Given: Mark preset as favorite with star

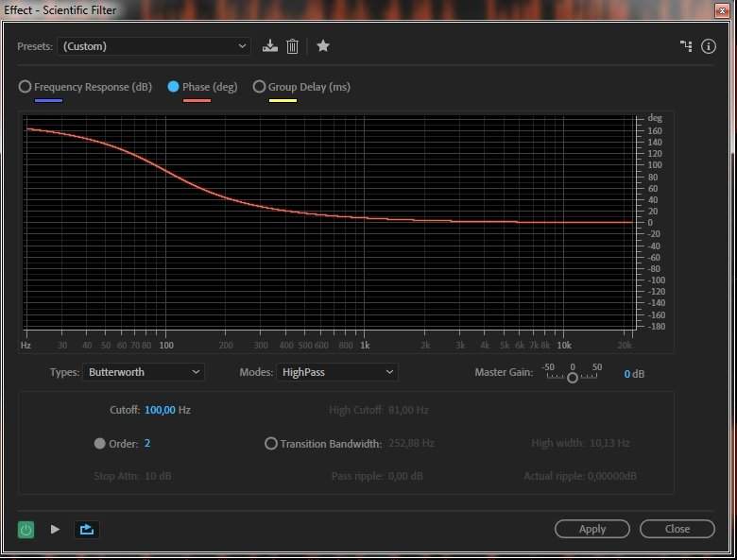Looking at the screenshot, I should (323, 46).
